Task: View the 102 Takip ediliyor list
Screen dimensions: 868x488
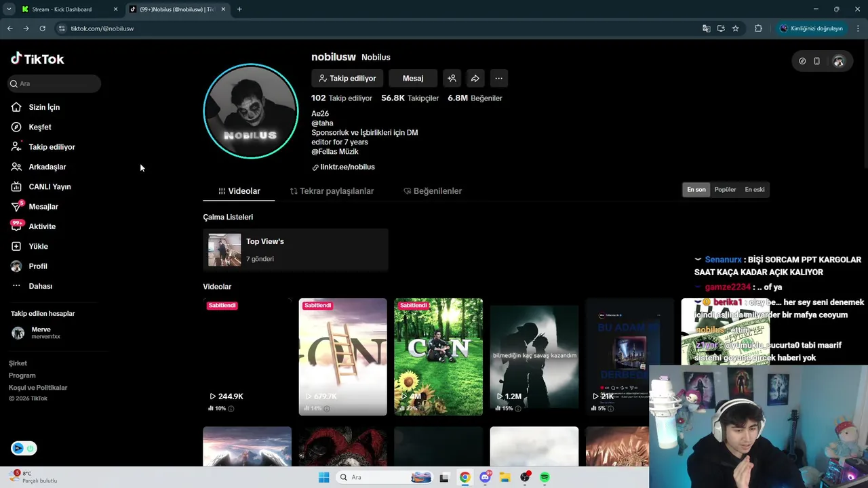Action: (342, 98)
